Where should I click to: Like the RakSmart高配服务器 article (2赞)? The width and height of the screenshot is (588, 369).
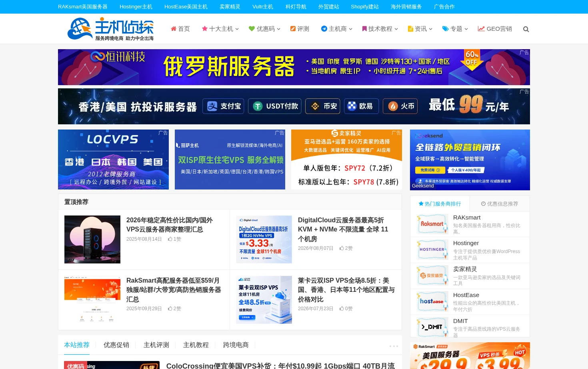pos(174,309)
